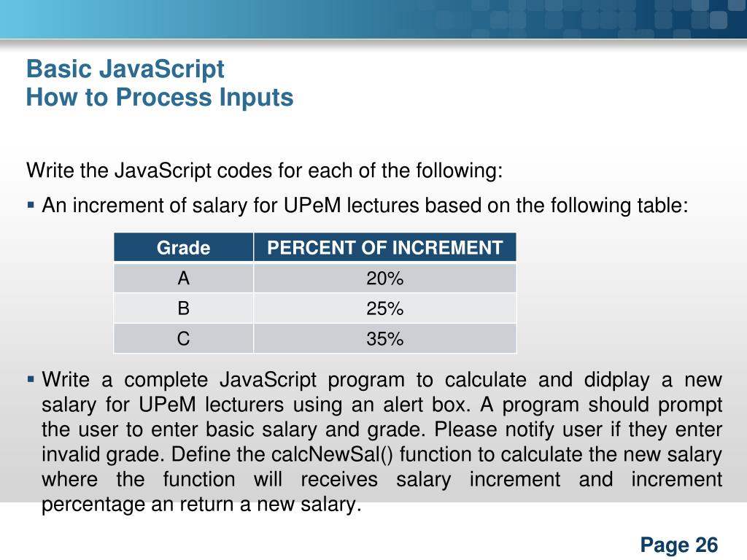
Task: Click the 'percentage an return a new salary' line
Action: pos(201,505)
